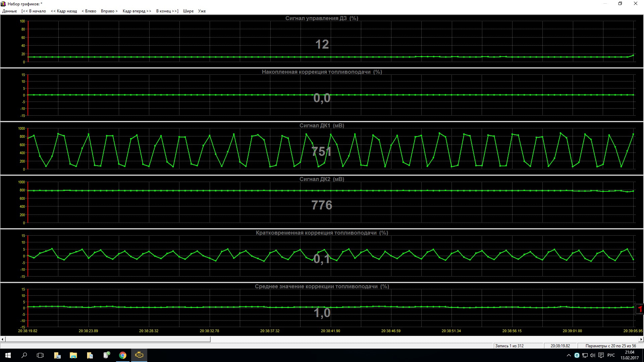Open the Windows Start menu
The width and height of the screenshot is (644, 362).
coord(8,355)
